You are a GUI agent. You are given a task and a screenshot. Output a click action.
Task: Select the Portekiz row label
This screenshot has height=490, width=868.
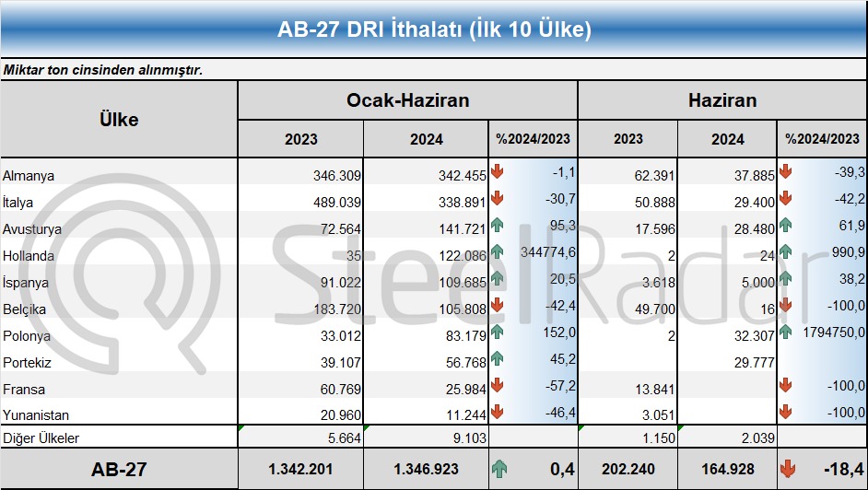(x=27, y=363)
